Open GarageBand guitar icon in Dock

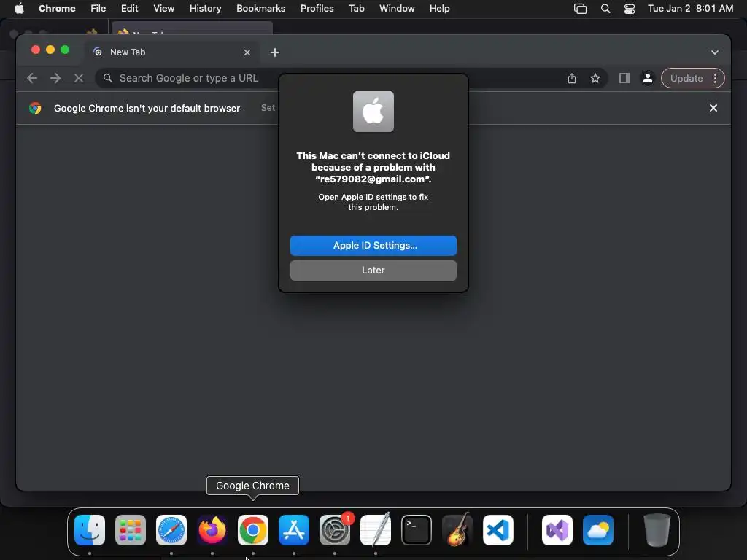pyautogui.click(x=457, y=530)
